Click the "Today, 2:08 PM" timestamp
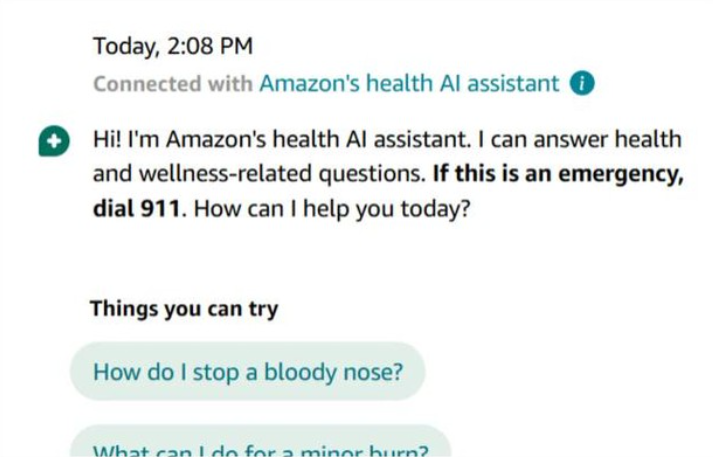The image size is (713, 457). pyautogui.click(x=172, y=46)
